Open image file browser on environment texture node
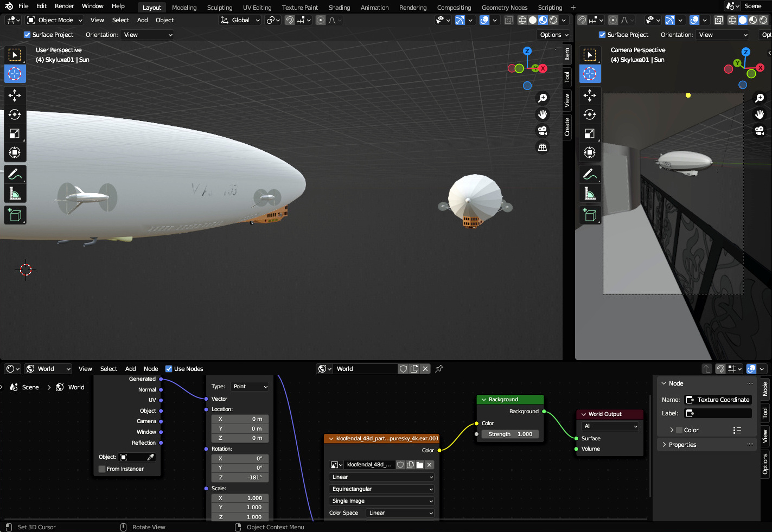This screenshot has height=532, width=772. (x=420, y=465)
